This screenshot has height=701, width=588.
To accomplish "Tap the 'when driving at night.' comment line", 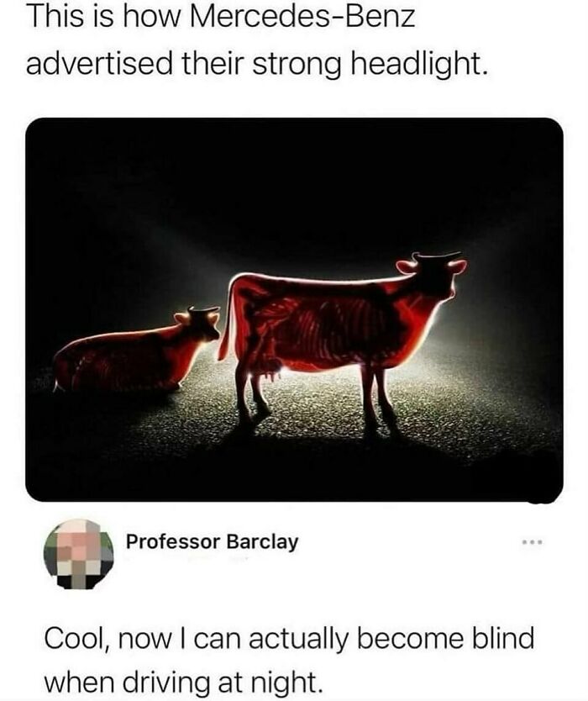I will tap(183, 682).
